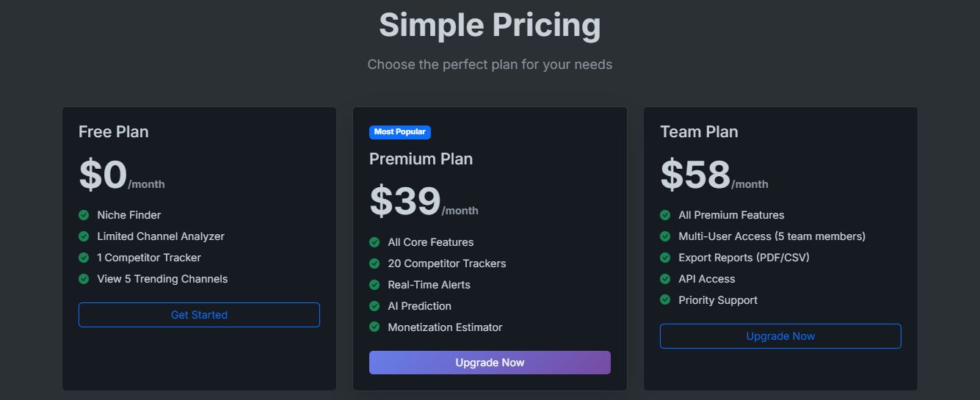
Task: Click the checkmark next to 20 Competitor Trackers
Action: pyautogui.click(x=374, y=263)
